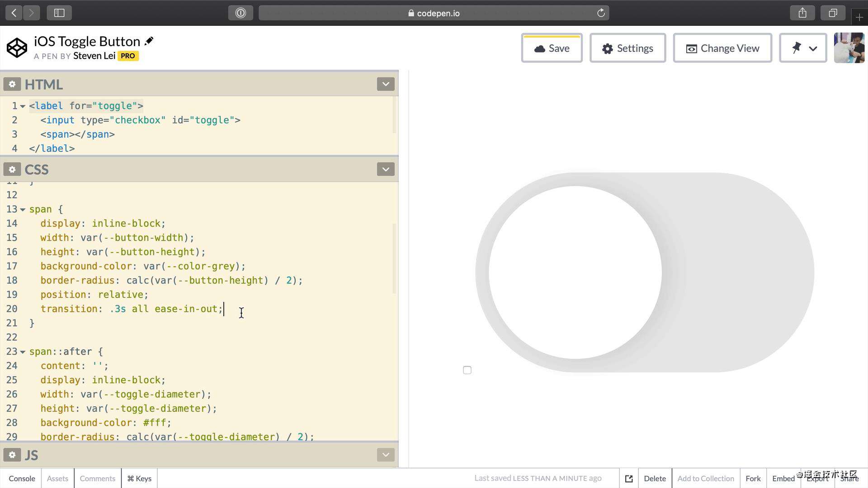Click the PRO badge
Viewport: 868px width, 488px height.
pos(128,56)
